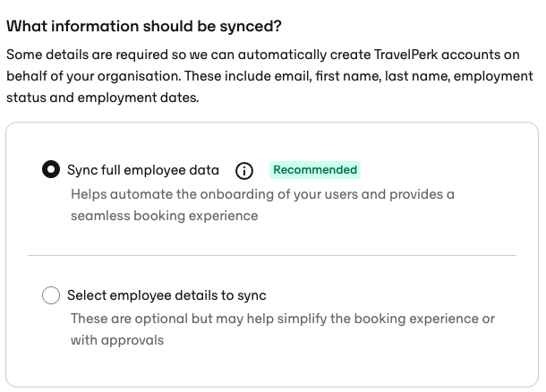Screen dimensions: 546x392
Task: Click the 'Helps automate the onboarding' description line
Action: pyautogui.click(x=262, y=194)
